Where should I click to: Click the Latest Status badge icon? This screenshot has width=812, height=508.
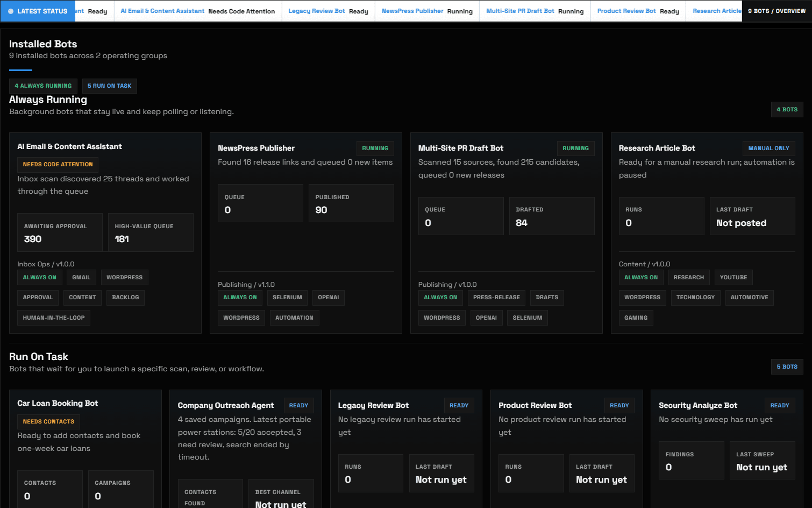11,11
